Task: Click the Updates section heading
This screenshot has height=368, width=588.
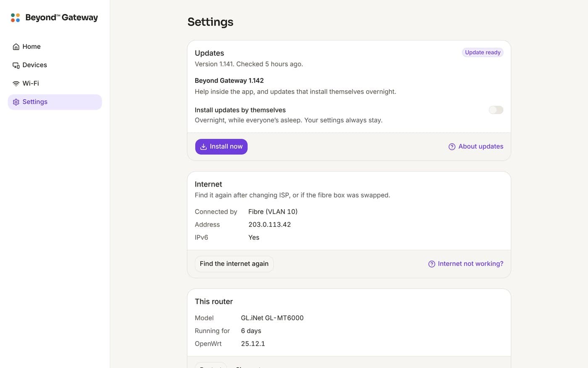Action: [209, 53]
